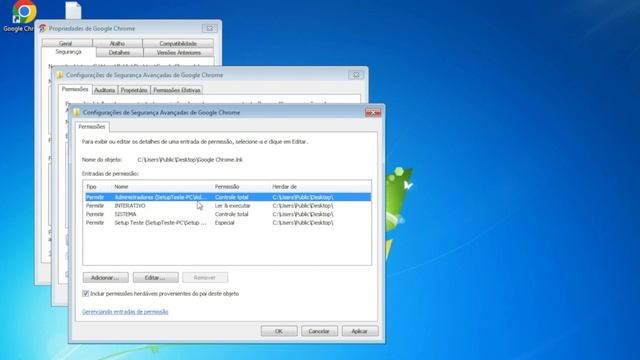Select the SISTEMA permission entry row
This screenshot has width=640, height=360.
[x=228, y=214]
